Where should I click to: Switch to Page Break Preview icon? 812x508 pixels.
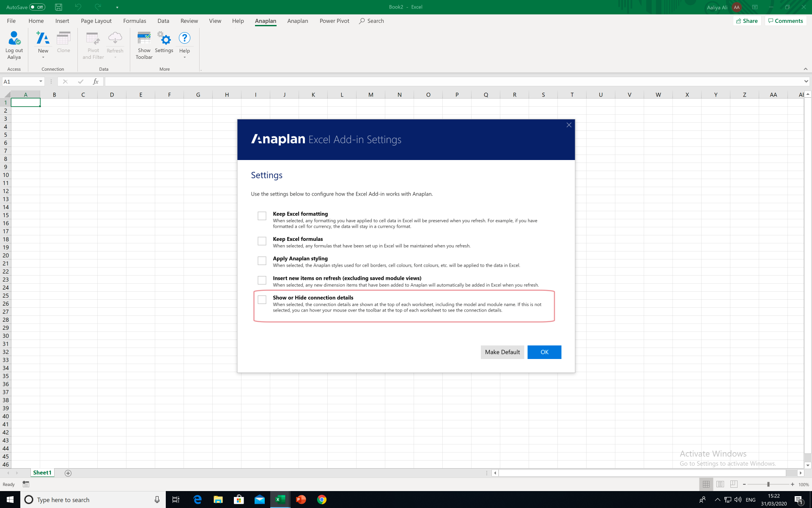pyautogui.click(x=734, y=484)
